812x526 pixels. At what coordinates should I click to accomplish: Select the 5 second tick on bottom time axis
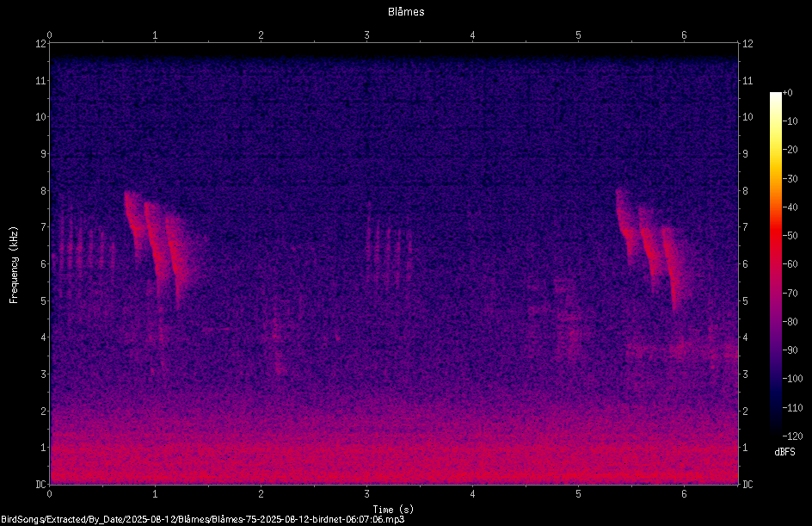[578, 494]
